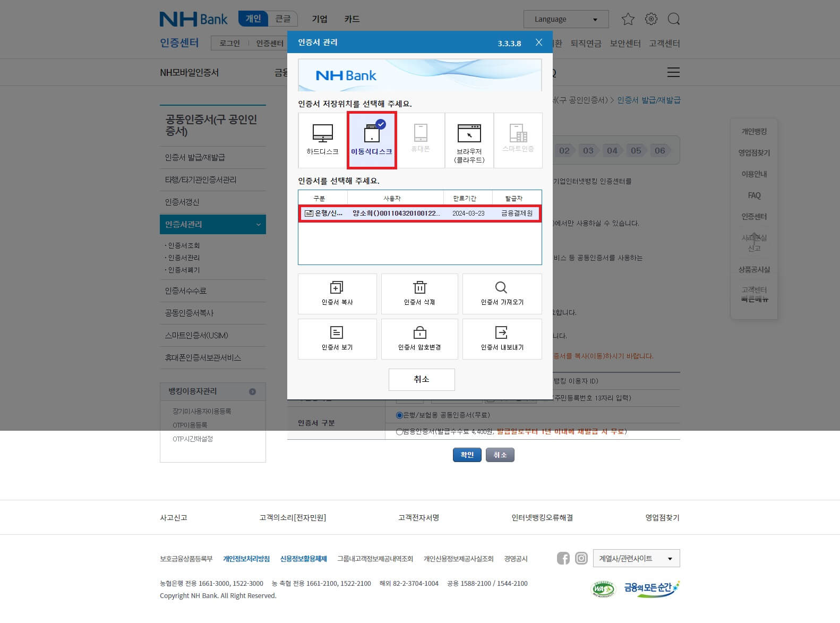Screen dimensions: 840x623
Task: Click the NH Bank logo in the header
Action: (x=194, y=19)
